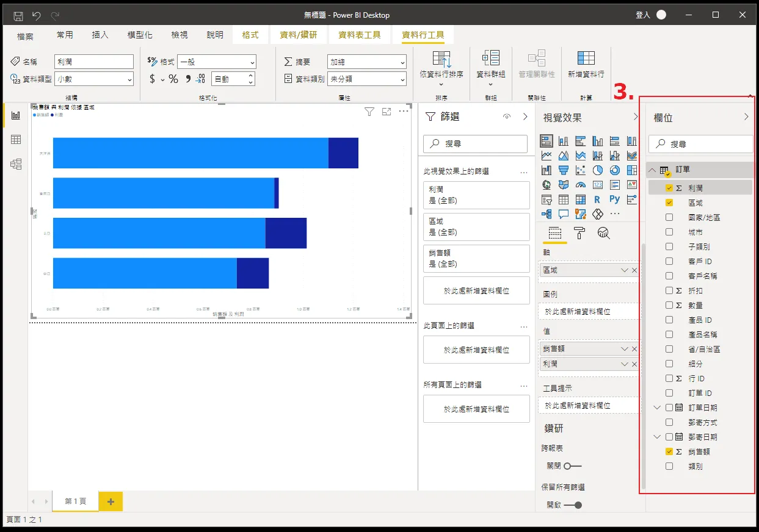Select the globe map visual
Viewport: 759px width, 532px height.
[x=547, y=185]
